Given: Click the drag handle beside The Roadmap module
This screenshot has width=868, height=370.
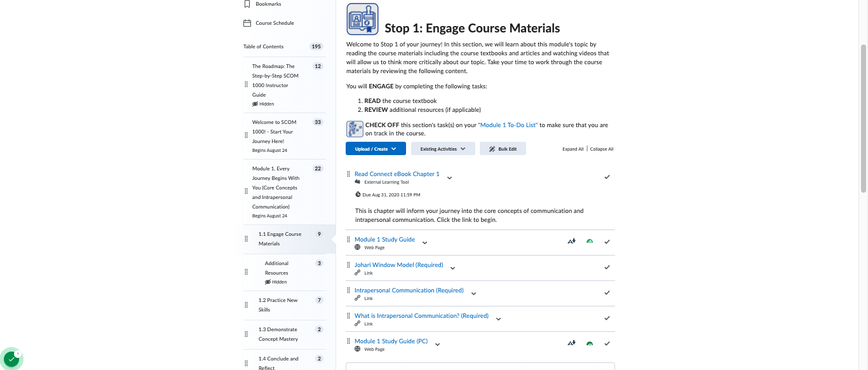Looking at the screenshot, I should coord(247,85).
